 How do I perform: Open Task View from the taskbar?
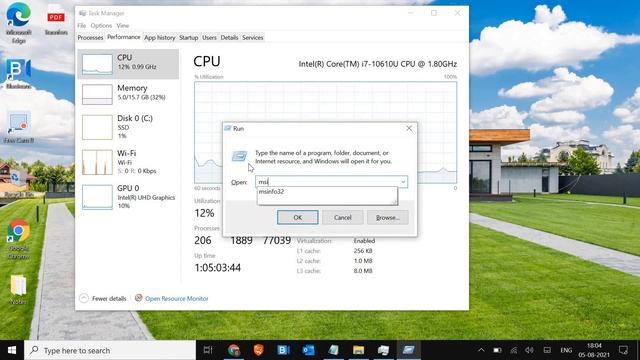(208, 350)
